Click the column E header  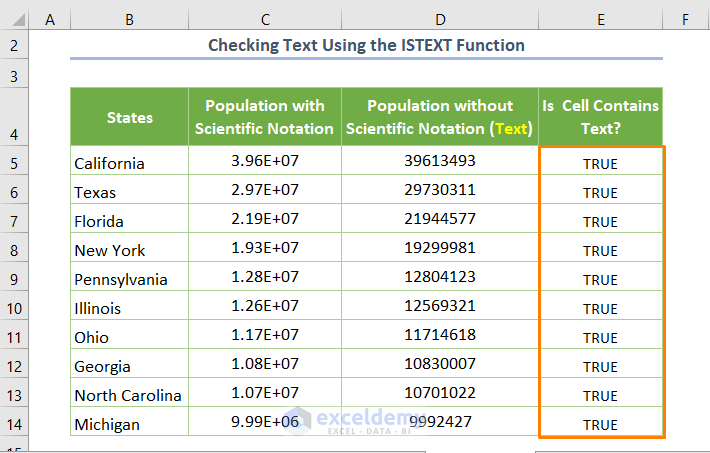coord(600,17)
